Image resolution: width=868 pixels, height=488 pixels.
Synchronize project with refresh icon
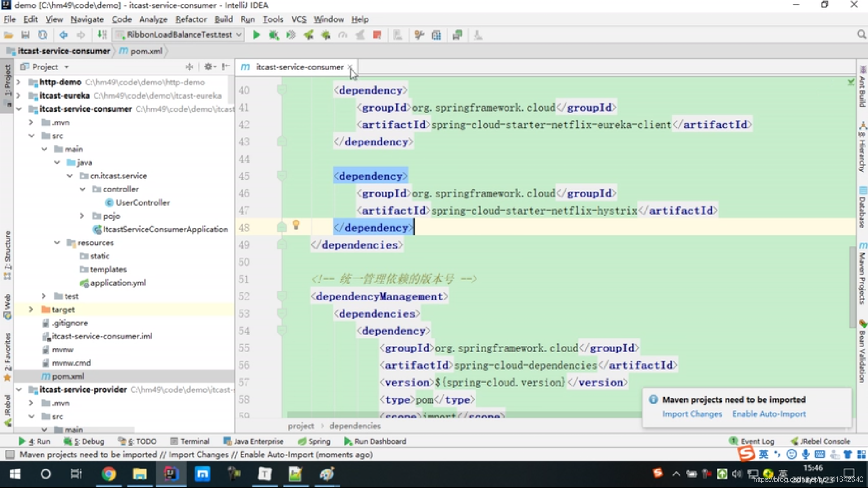(42, 35)
